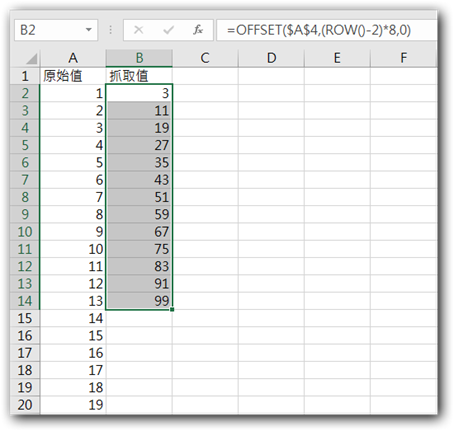
Task: Open the Insert Function fx dialog
Action: click(x=198, y=30)
